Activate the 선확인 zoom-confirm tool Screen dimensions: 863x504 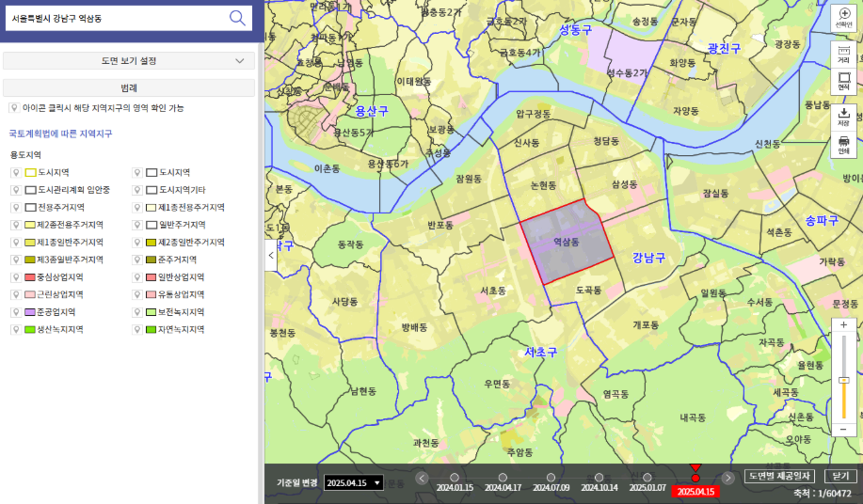click(843, 18)
